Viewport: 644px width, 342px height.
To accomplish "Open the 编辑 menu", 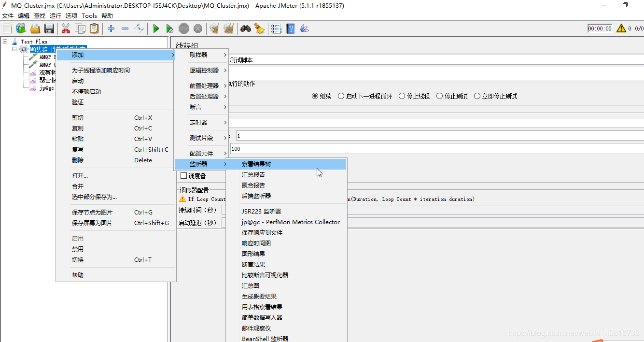I will click(24, 16).
